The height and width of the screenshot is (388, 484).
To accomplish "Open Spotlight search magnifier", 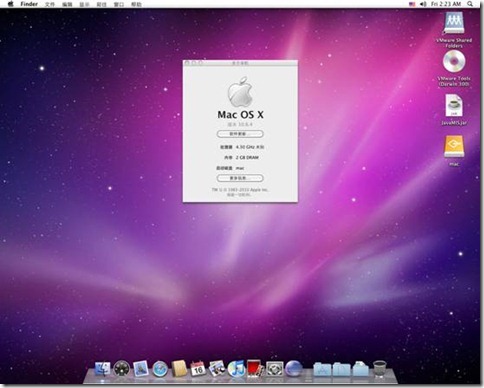I will tap(470, 4).
